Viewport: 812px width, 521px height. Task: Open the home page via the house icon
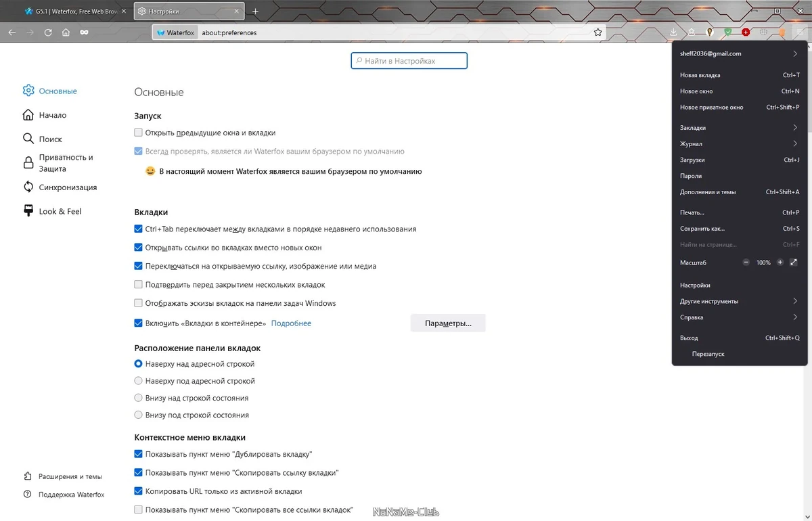coord(66,32)
